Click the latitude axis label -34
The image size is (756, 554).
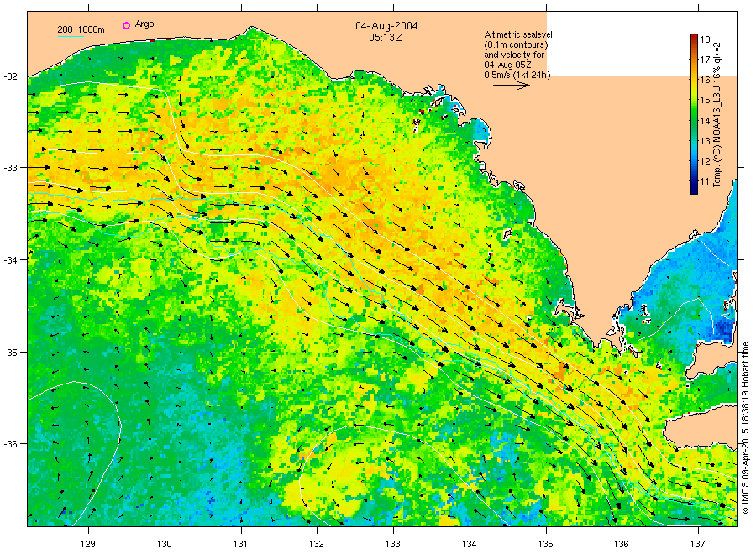click(9, 260)
